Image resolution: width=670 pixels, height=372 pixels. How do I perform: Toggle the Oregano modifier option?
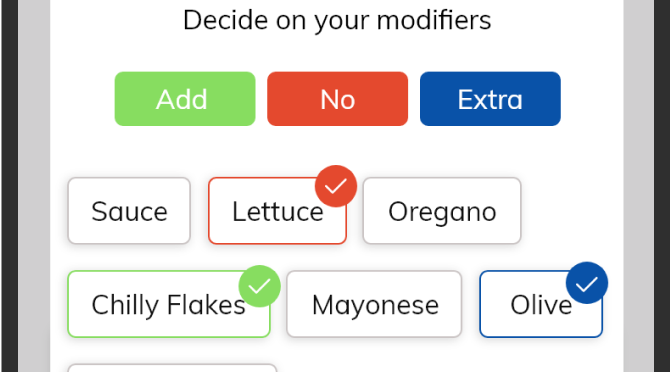[x=442, y=211]
